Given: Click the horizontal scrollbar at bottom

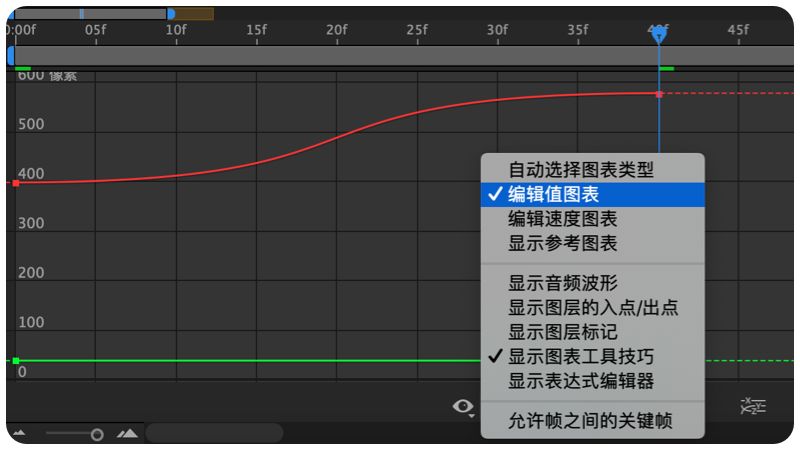Looking at the screenshot, I should (214, 433).
